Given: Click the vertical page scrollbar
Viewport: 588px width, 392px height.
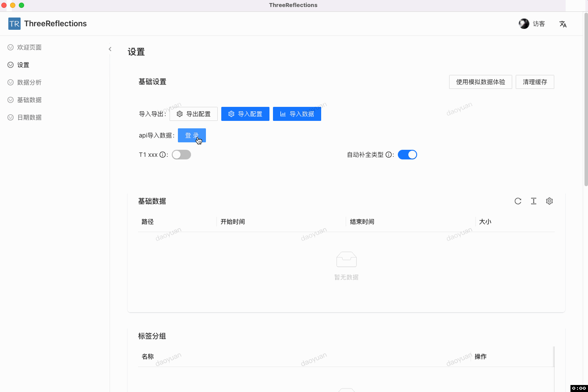Looking at the screenshot, I should pyautogui.click(x=586, y=101).
